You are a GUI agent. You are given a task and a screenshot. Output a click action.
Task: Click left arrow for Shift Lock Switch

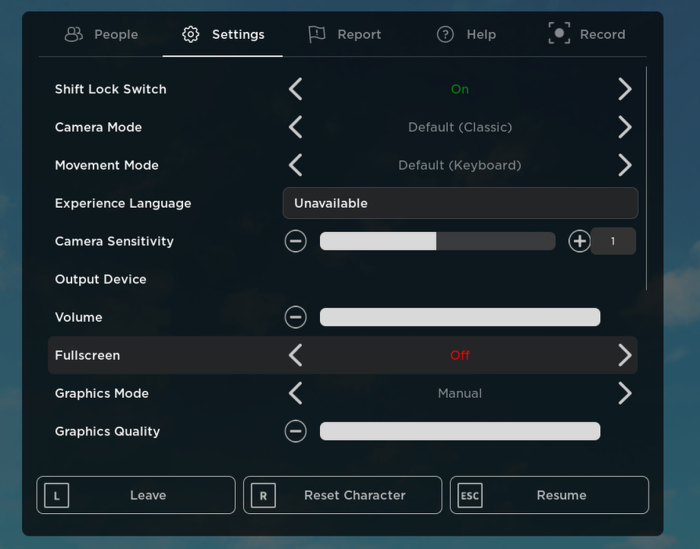point(296,89)
